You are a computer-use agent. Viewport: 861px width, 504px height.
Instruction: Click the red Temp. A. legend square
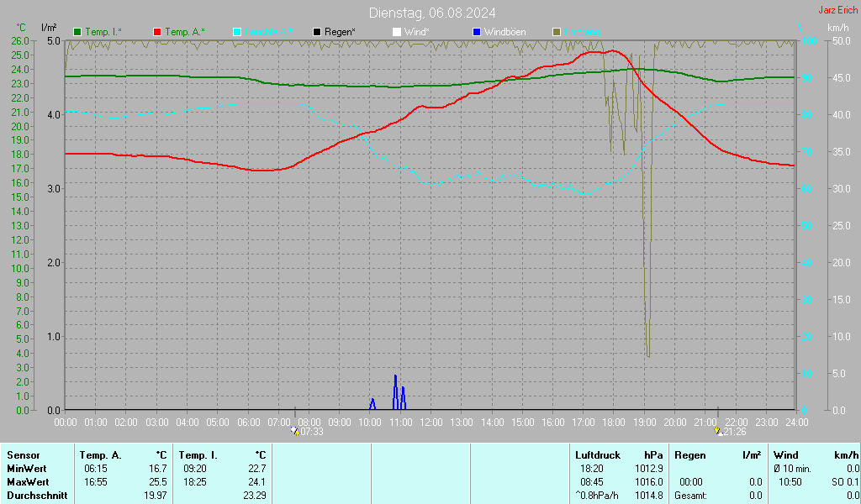(157, 32)
